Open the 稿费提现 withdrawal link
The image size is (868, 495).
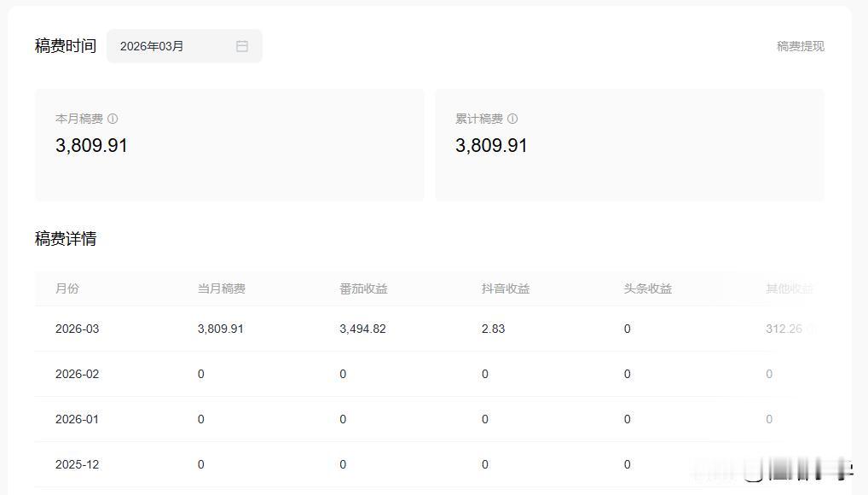click(800, 46)
